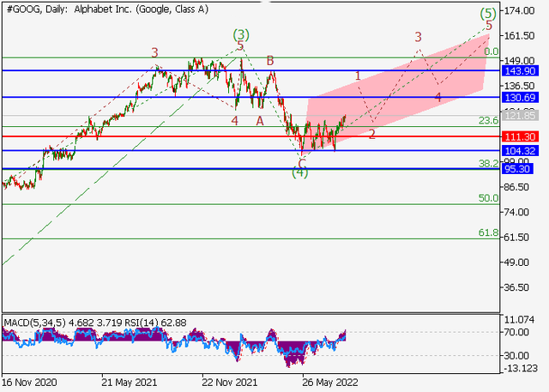
Task: Click the wave C correction label
Action: (x=301, y=162)
